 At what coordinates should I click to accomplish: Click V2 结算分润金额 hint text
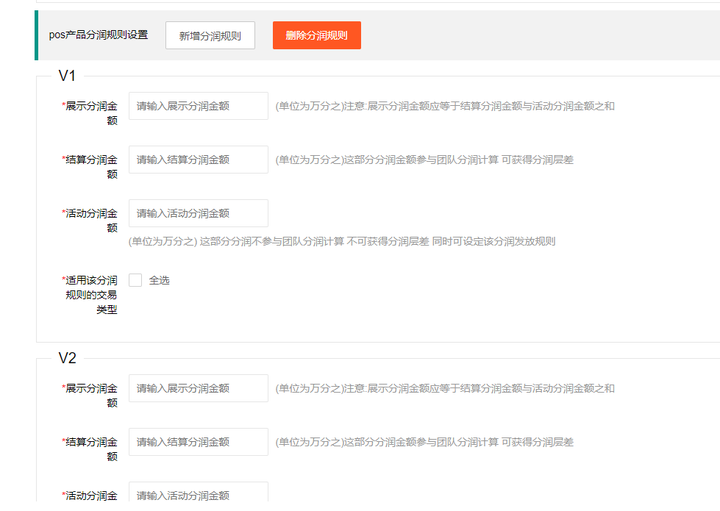(424, 442)
